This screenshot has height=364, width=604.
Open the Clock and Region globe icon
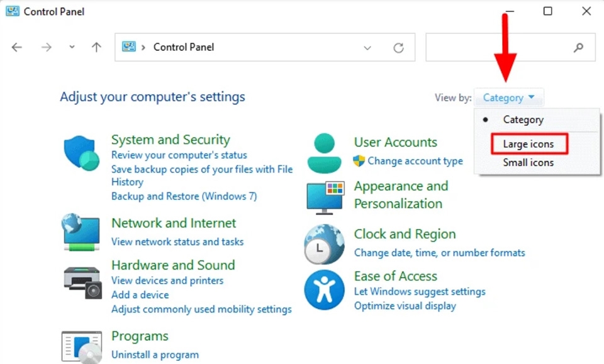click(325, 245)
